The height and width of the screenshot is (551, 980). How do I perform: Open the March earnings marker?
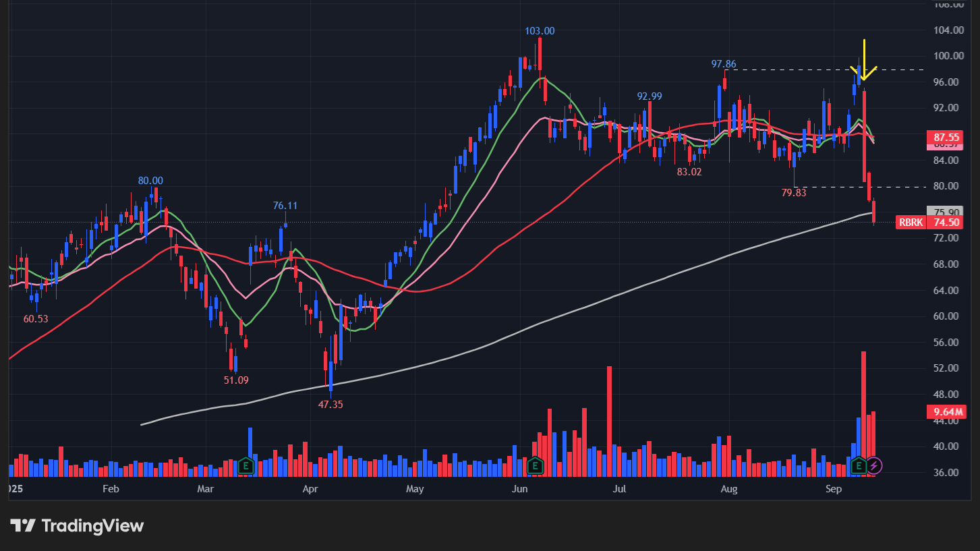pos(246,465)
